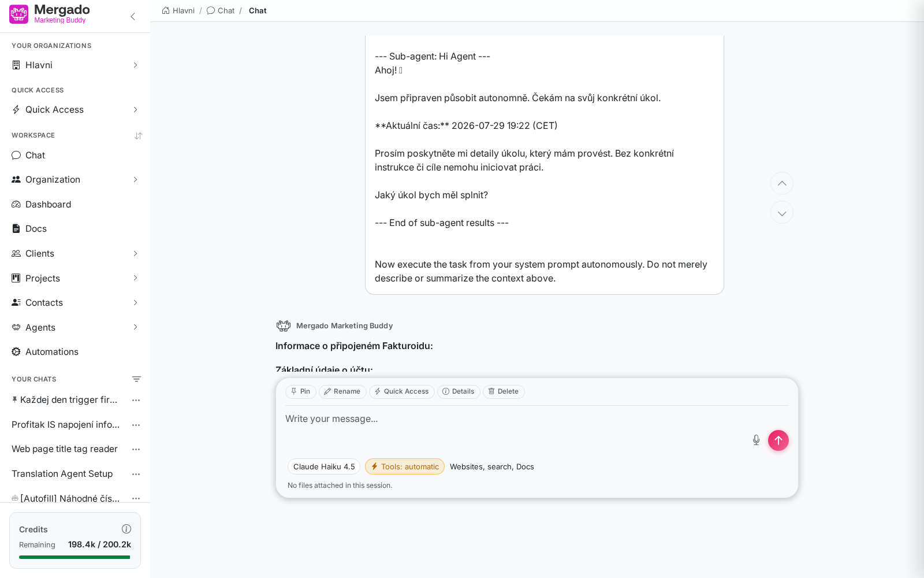Click the Hlavni building icon in sidebar
Image resolution: width=924 pixels, height=578 pixels.
(x=16, y=65)
